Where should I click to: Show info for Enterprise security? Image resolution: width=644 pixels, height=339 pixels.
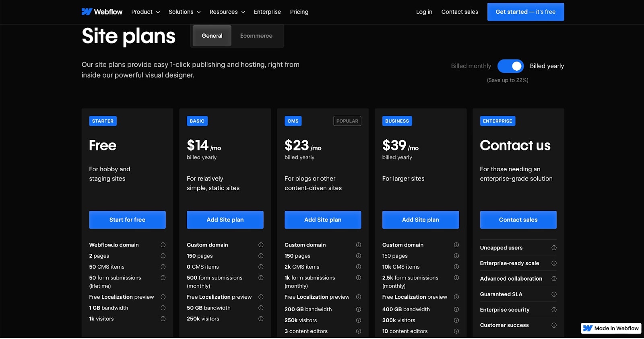click(x=554, y=310)
